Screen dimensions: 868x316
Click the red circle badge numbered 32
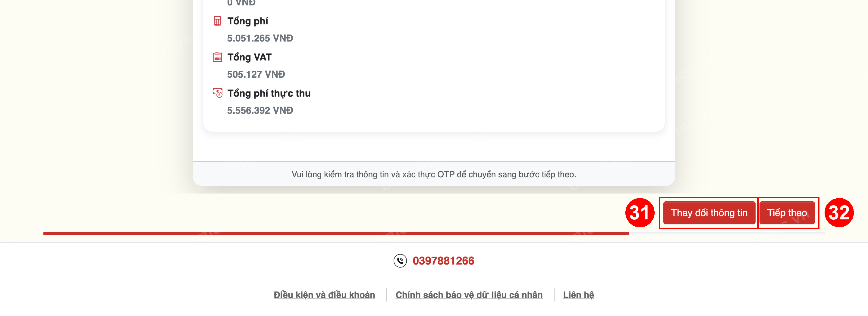(x=839, y=212)
